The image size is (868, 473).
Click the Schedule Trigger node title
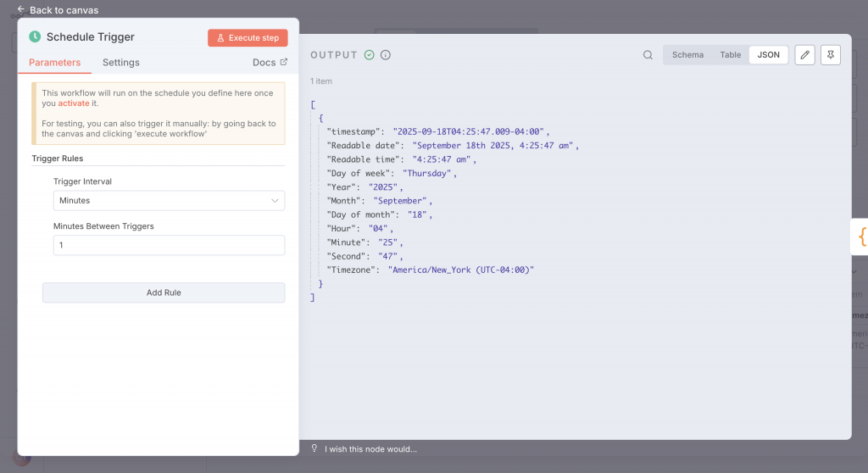[x=90, y=36]
